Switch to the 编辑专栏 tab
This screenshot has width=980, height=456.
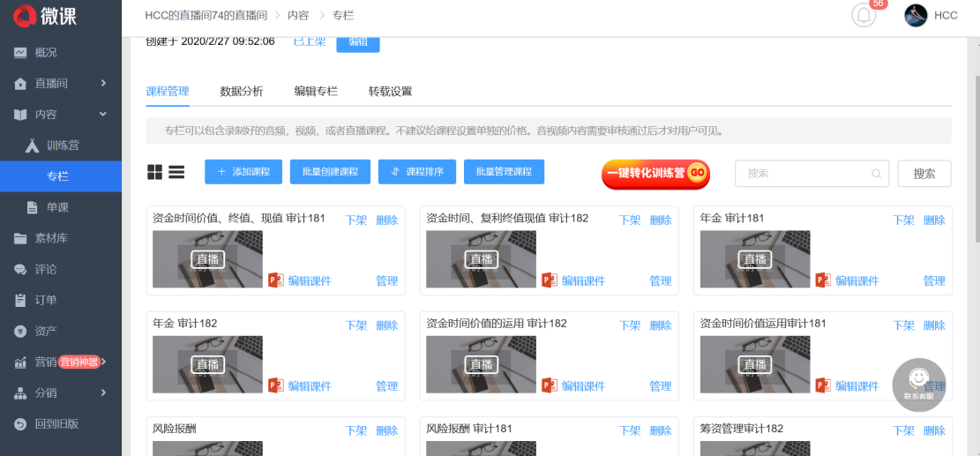[317, 91]
